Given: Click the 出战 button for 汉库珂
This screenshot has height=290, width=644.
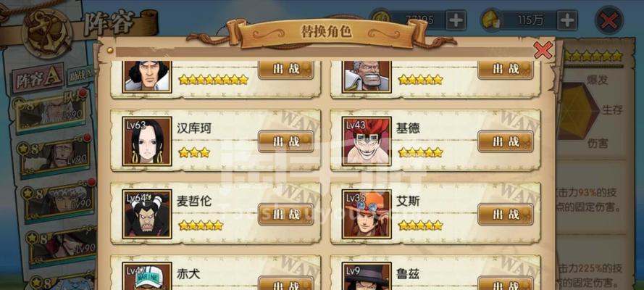Looking at the screenshot, I should 286,141.
